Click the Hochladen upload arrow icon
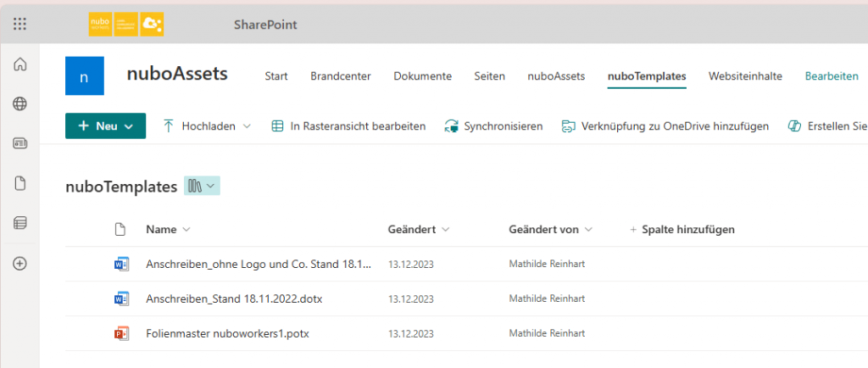Image resolution: width=868 pixels, height=368 pixels. point(169,126)
